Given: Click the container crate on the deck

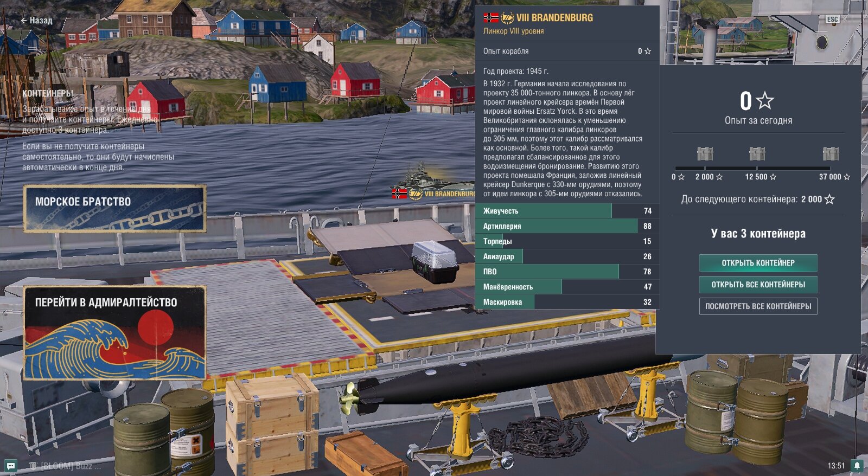Looking at the screenshot, I should click(x=434, y=261).
